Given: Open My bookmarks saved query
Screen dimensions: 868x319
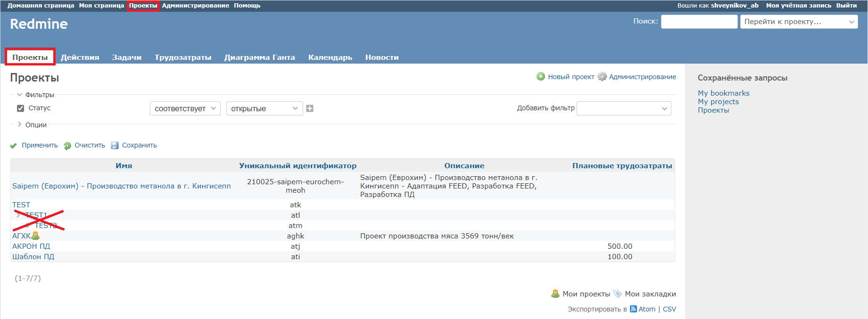Looking at the screenshot, I should (x=724, y=93).
